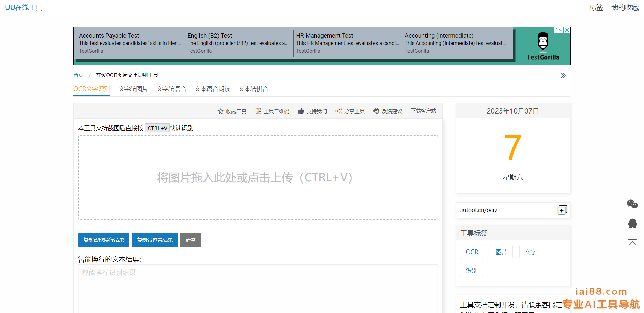
Task: Click the WeChat icon in side floater
Action: [632, 204]
